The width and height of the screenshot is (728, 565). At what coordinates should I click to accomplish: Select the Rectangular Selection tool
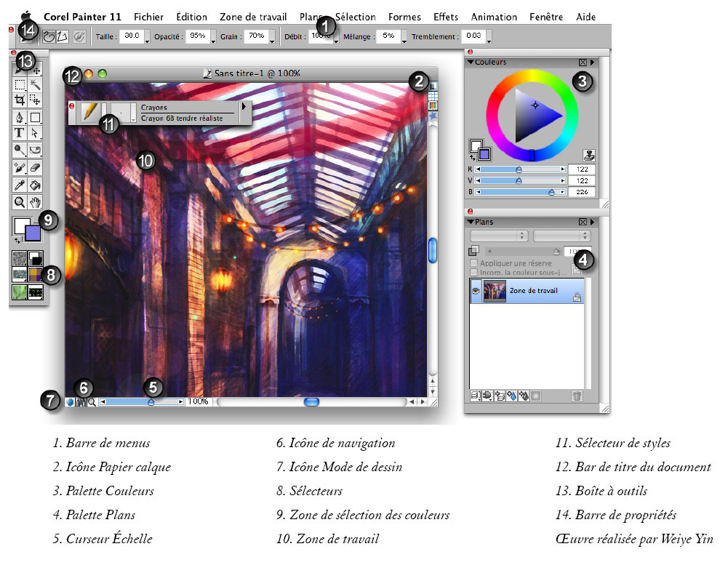(20, 84)
